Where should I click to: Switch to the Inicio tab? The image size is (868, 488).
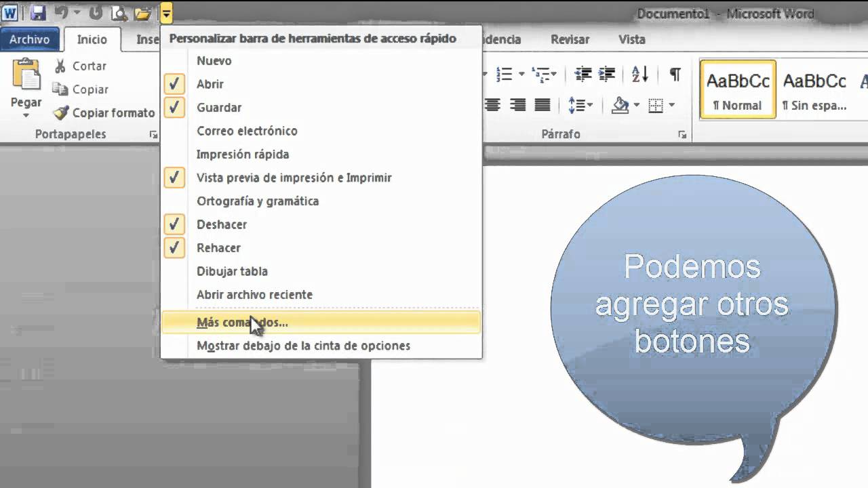tap(92, 39)
